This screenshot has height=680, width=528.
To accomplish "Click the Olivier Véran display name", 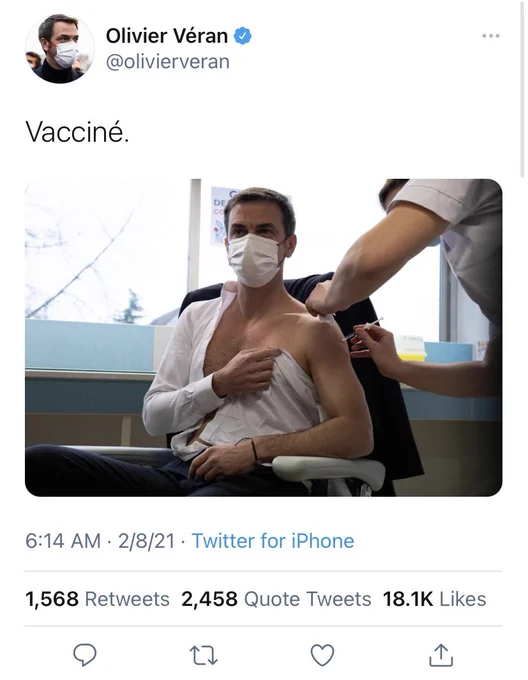I will click(167, 36).
